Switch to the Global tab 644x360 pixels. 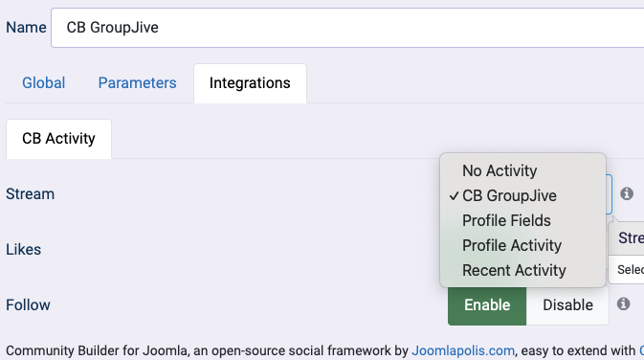coord(43,83)
